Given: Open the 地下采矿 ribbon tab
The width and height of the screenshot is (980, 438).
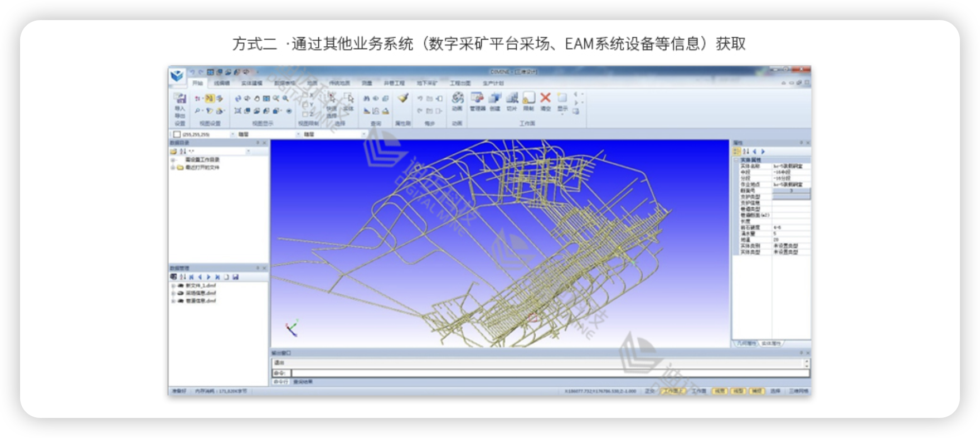Looking at the screenshot, I should [427, 83].
